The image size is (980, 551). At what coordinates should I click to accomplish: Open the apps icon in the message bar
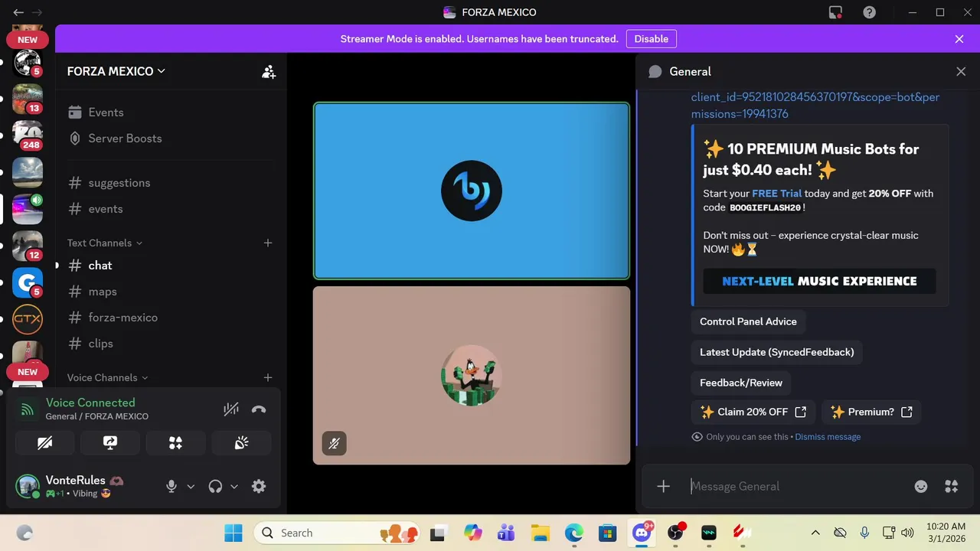tap(952, 486)
